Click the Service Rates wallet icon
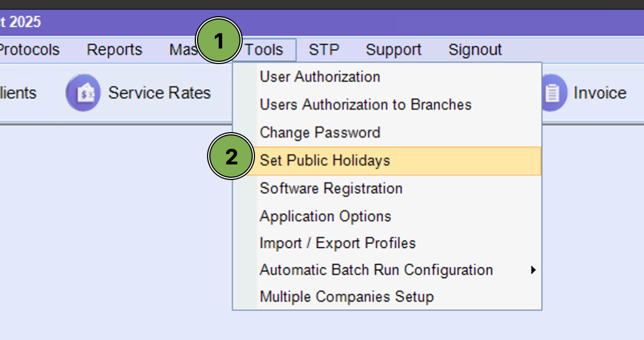This screenshot has height=340, width=644. pyautogui.click(x=83, y=93)
